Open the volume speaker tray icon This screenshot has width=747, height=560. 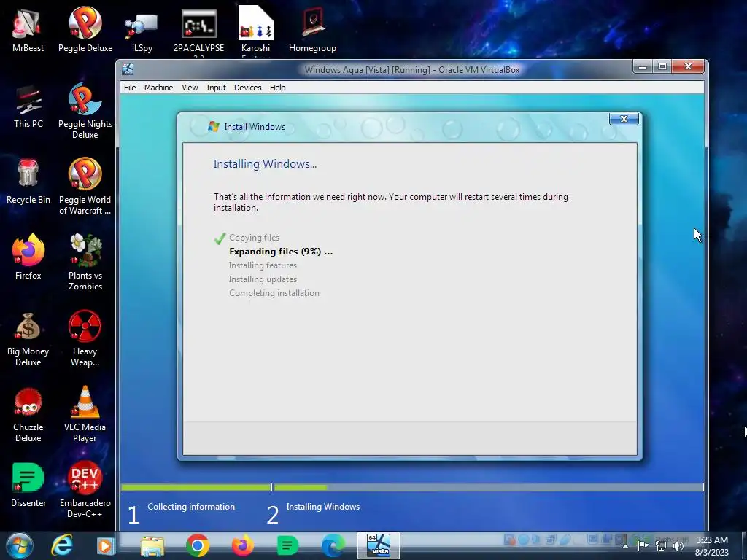[678, 545]
